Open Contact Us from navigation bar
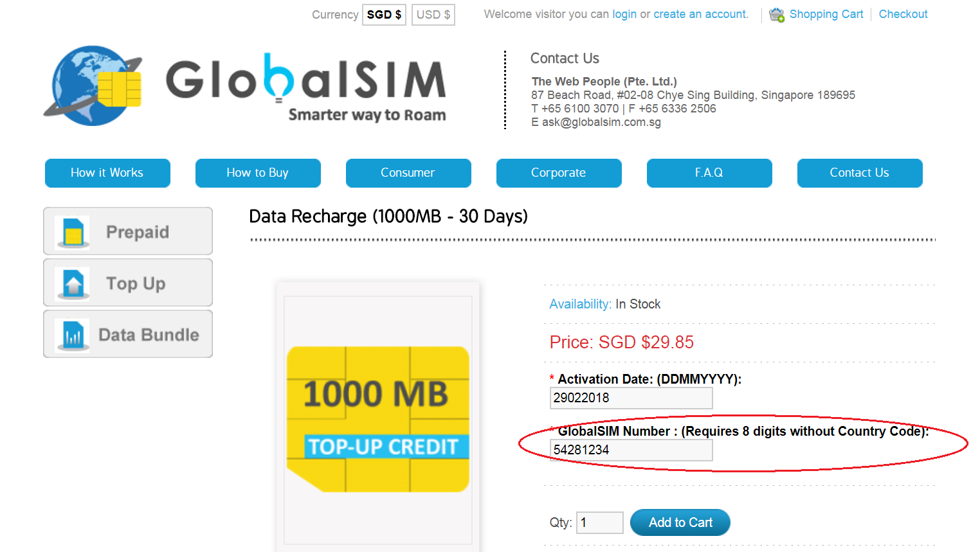980x552 pixels. 860,173
